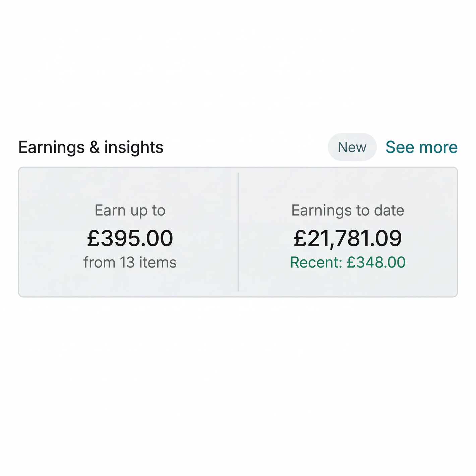Click the £348.00 value after Recent
This screenshot has width=476, height=476.
[376, 262]
